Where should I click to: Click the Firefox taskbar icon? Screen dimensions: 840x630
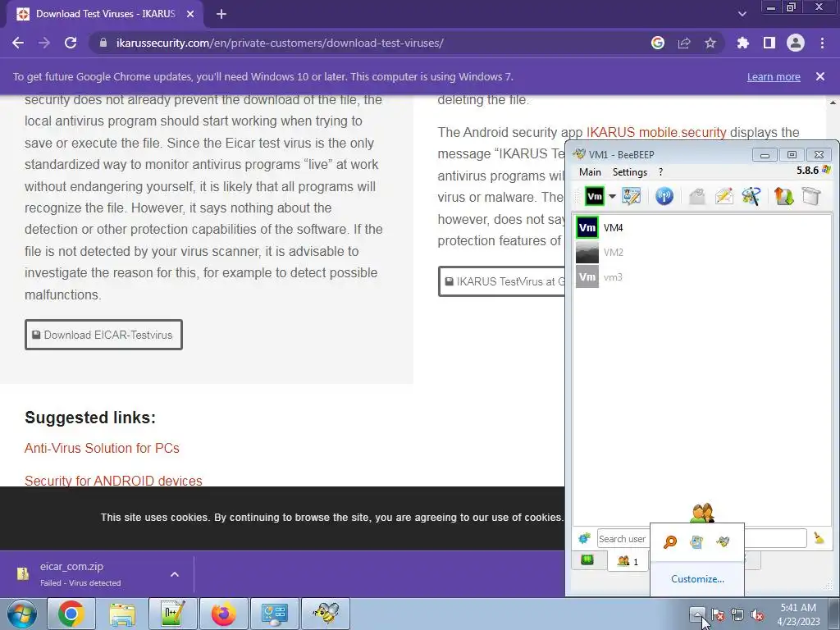[224, 614]
